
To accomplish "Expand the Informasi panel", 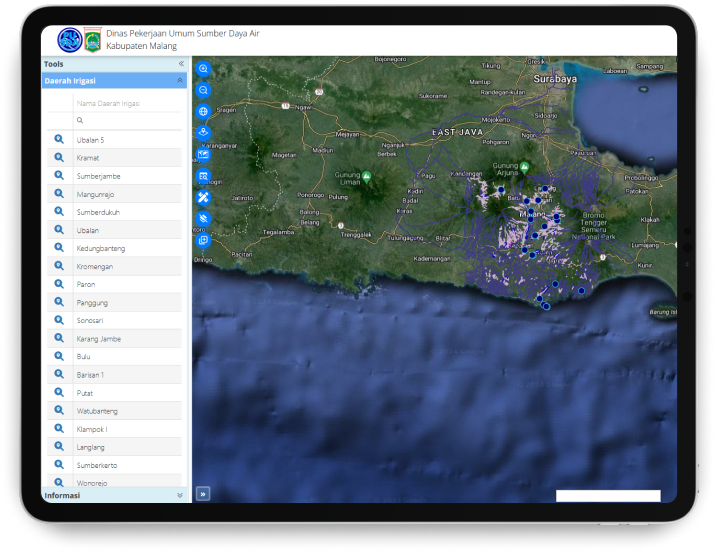I will (x=180, y=495).
